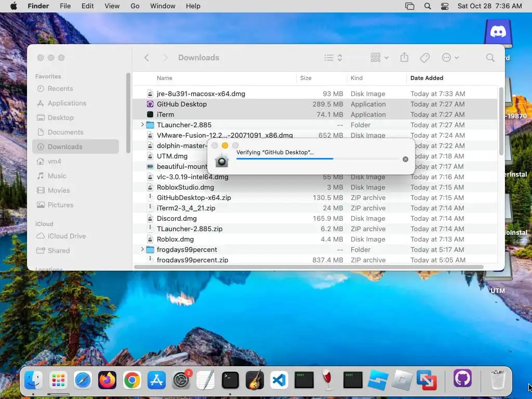Open the Apple menu

(14, 6)
